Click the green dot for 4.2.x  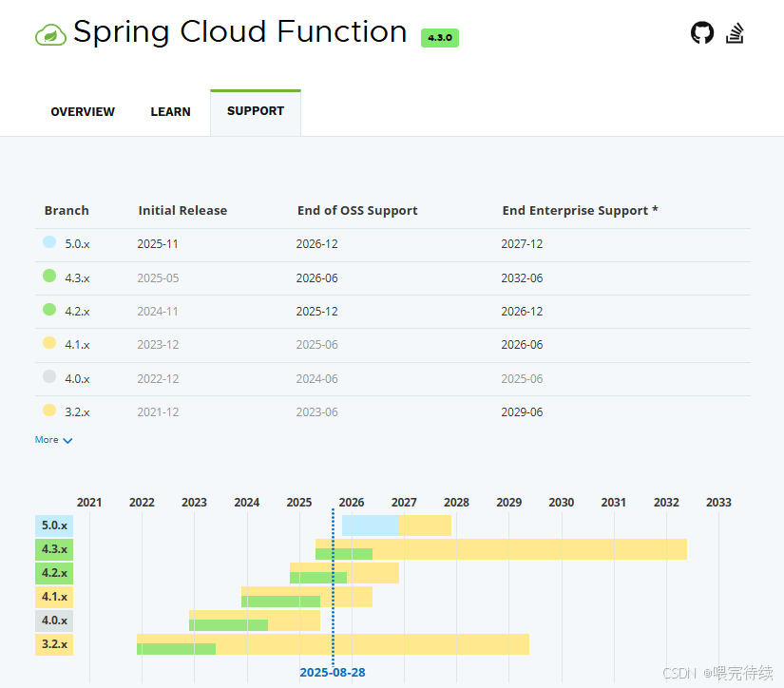[x=49, y=309]
